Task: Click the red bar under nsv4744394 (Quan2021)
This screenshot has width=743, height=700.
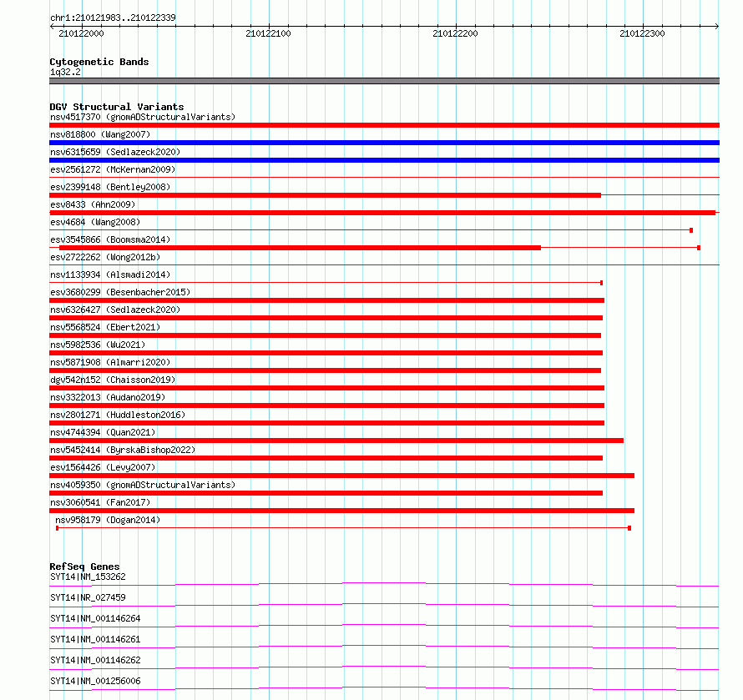Action: (336, 441)
